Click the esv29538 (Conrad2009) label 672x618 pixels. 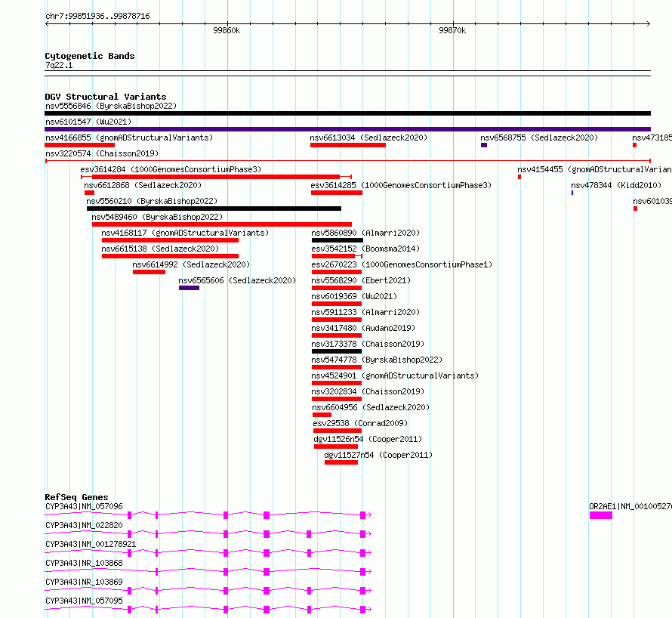point(360,423)
